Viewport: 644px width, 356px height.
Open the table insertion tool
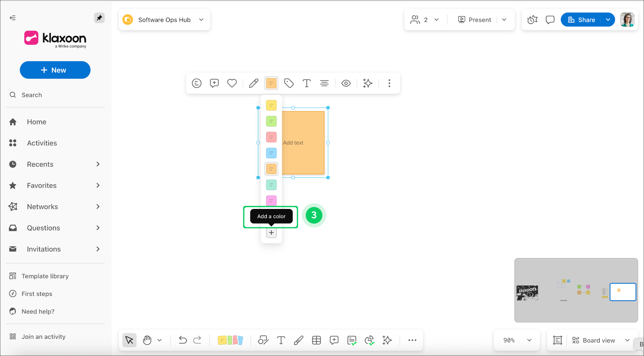(316, 340)
